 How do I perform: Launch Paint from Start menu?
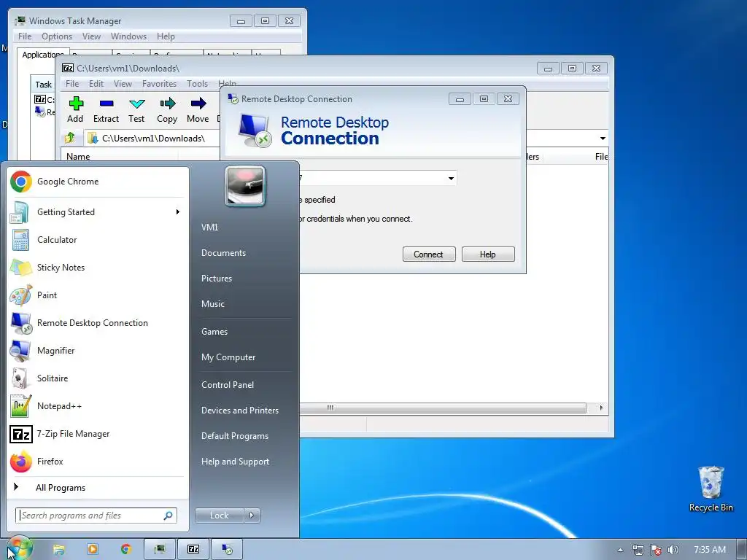coord(97,295)
